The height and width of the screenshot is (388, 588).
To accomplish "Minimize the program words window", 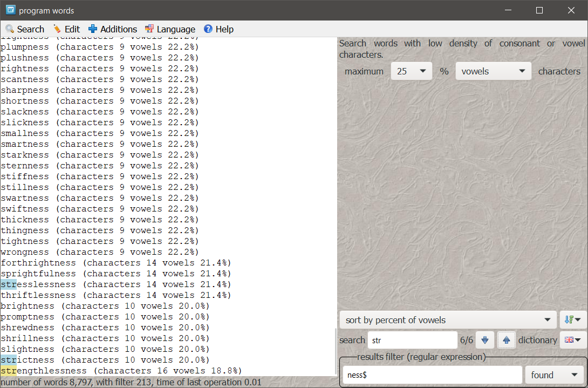I will (508, 10).
